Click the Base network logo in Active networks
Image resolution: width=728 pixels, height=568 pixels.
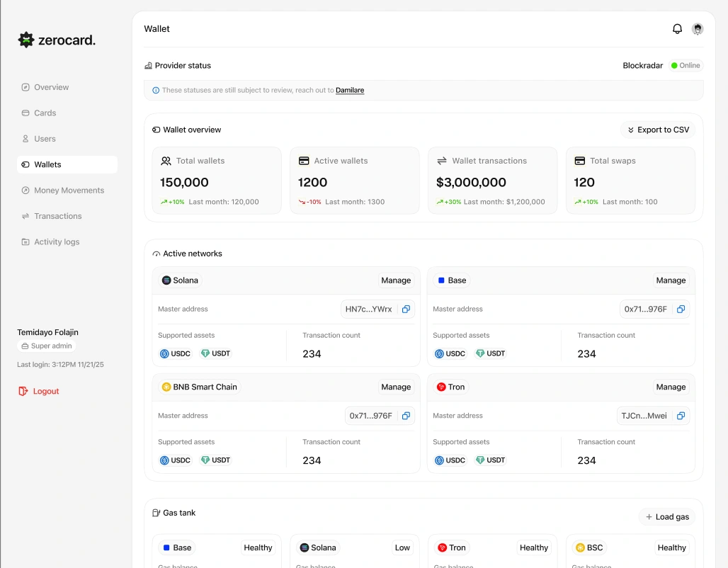coord(441,280)
